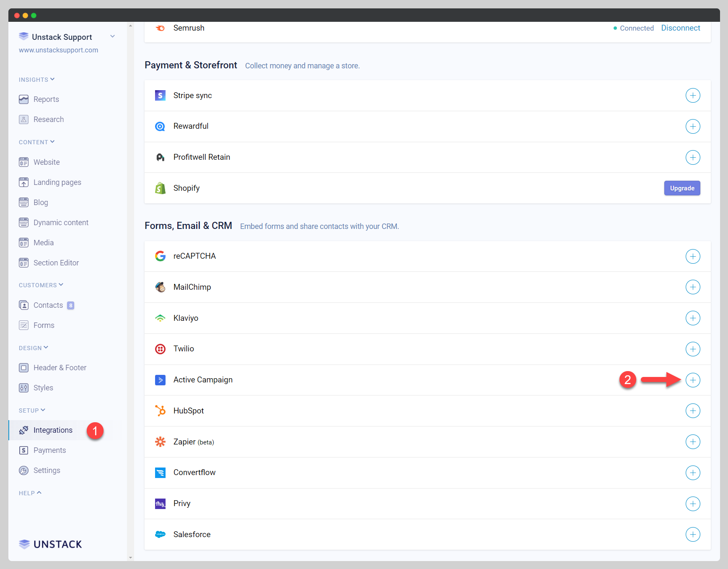This screenshot has width=728, height=569.
Task: Click the Zapier asterisk logo icon
Action: click(x=160, y=442)
